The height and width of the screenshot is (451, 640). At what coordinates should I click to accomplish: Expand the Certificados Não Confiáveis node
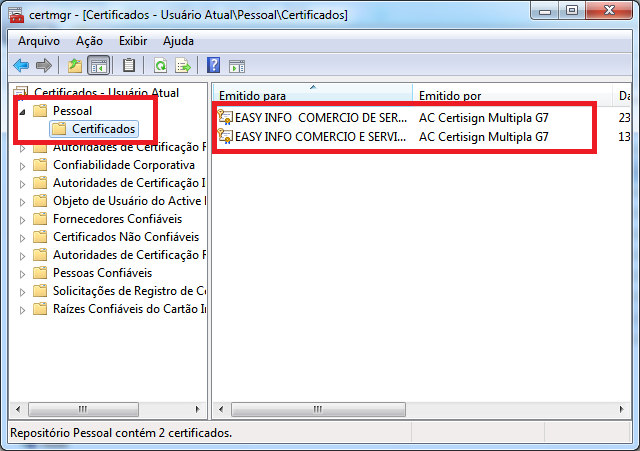22,238
